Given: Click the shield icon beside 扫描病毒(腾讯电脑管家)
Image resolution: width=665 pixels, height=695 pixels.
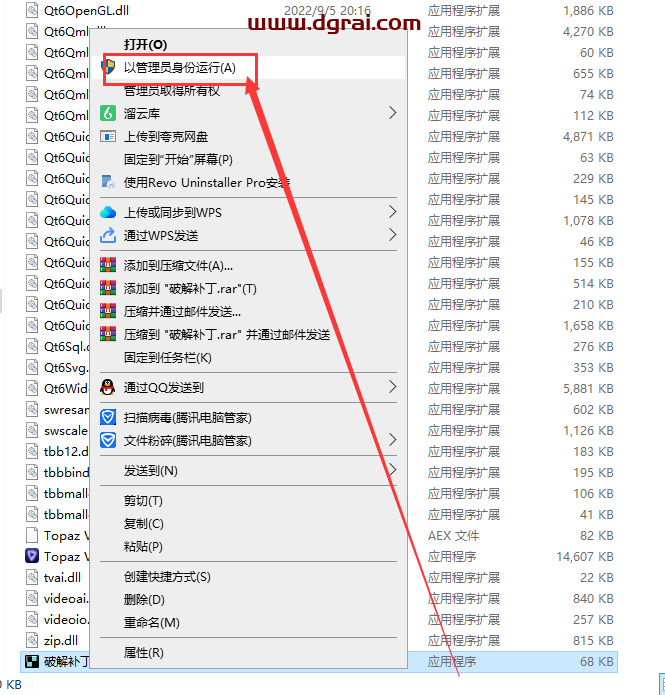Looking at the screenshot, I should [x=108, y=417].
